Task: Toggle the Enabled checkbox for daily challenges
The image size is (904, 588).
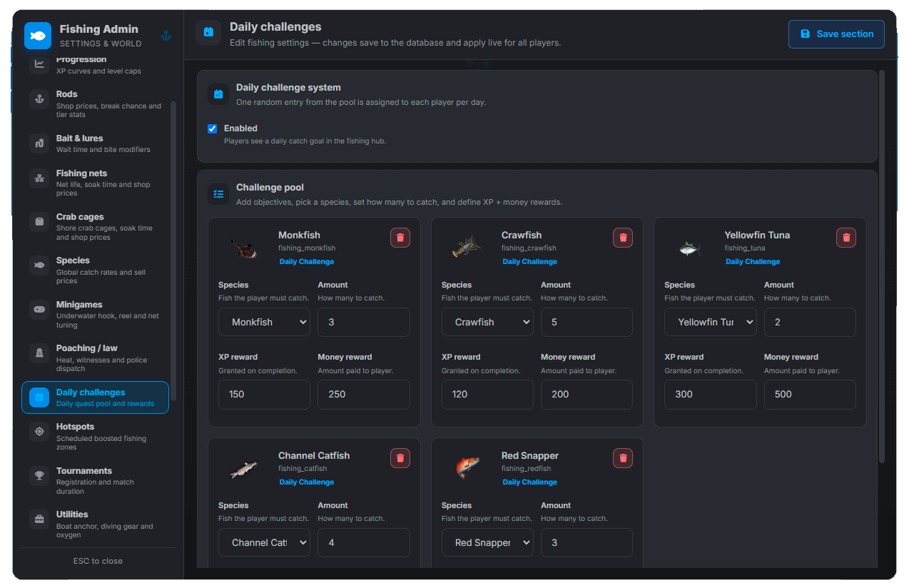Action: [212, 128]
